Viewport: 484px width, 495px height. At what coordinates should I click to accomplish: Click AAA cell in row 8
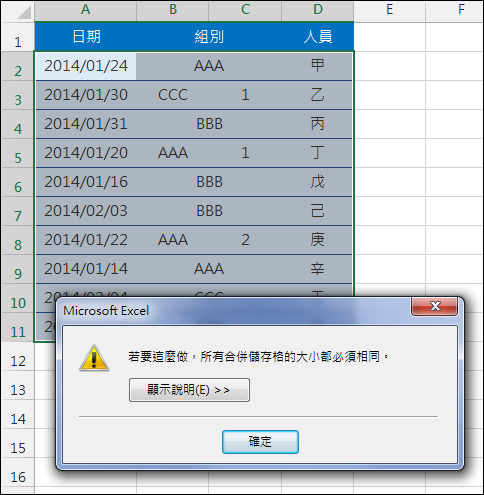(173, 240)
